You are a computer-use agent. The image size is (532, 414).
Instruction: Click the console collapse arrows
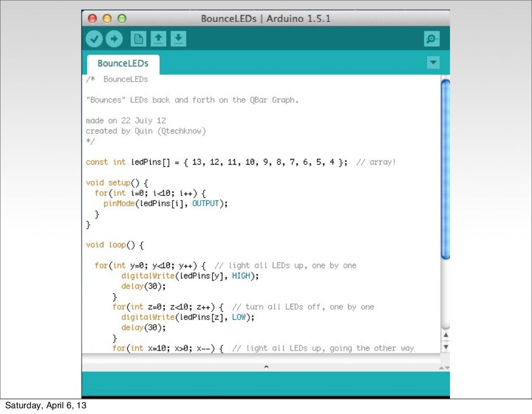click(x=444, y=368)
